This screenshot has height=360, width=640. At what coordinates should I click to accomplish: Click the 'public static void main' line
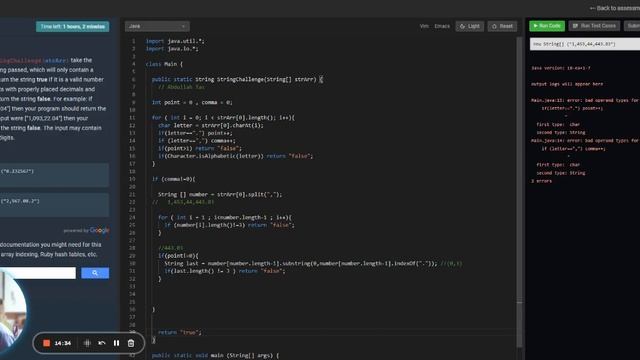tap(216, 356)
